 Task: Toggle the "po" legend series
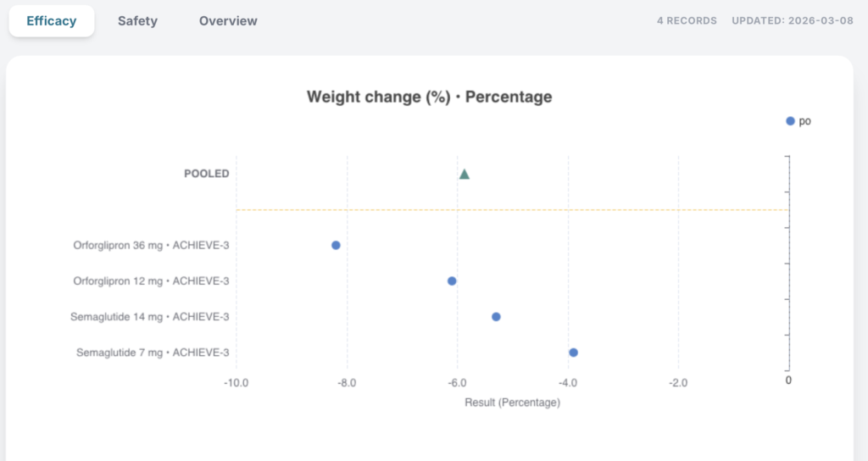[x=798, y=121]
